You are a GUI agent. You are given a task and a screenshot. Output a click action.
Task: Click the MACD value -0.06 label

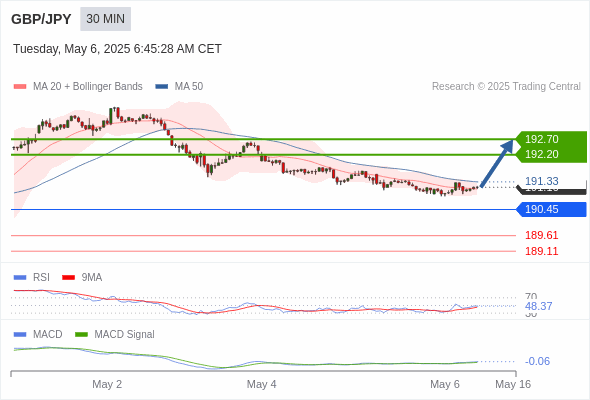pyautogui.click(x=537, y=361)
